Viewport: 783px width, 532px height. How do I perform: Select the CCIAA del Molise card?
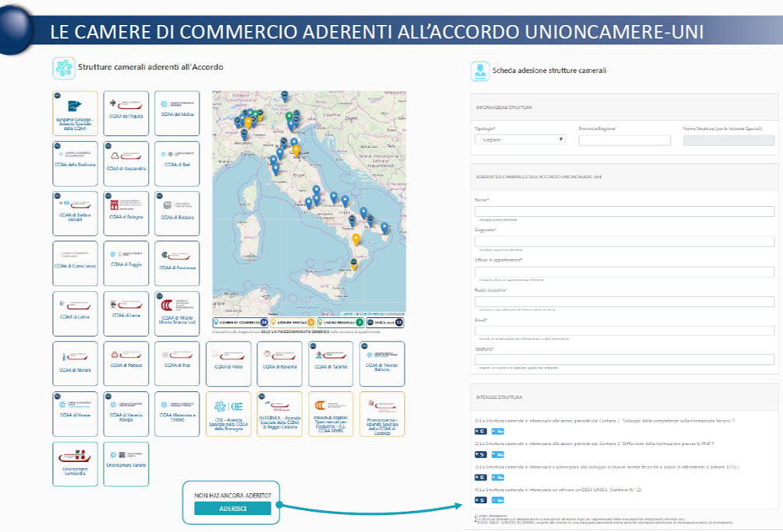click(x=177, y=114)
